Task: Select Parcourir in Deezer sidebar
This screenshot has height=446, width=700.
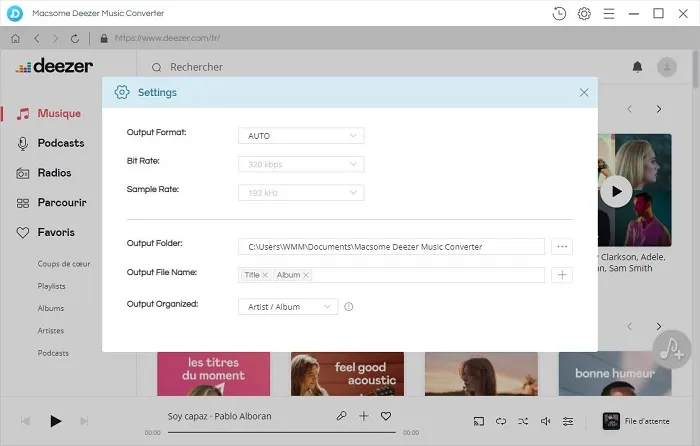Action: (x=51, y=203)
